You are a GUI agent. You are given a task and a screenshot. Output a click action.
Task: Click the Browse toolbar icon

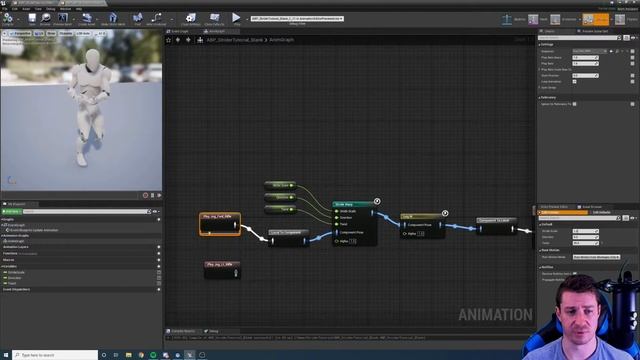45,18
